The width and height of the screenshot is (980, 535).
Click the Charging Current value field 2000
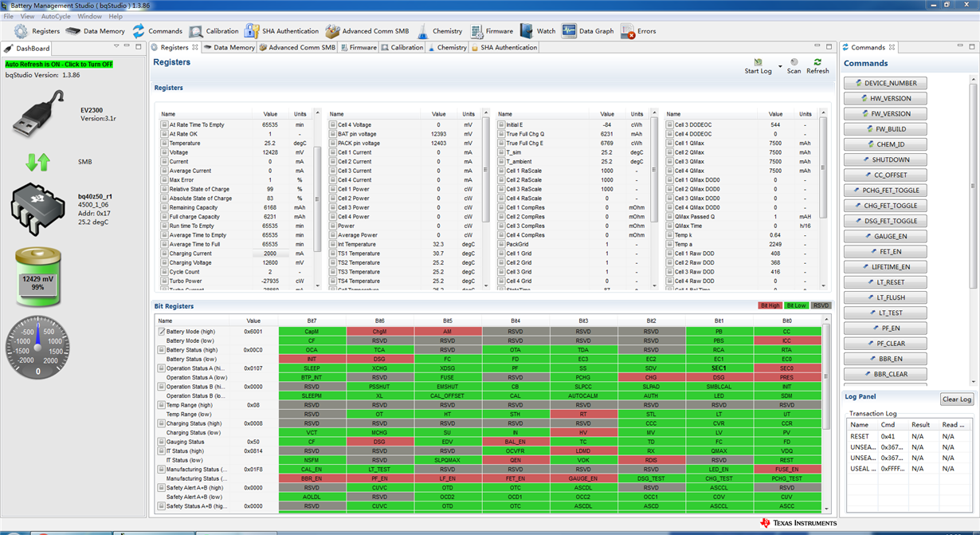point(270,254)
